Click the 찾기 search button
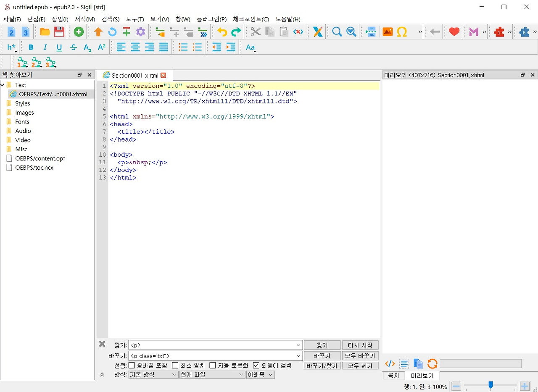The width and height of the screenshot is (538, 392). point(322,345)
